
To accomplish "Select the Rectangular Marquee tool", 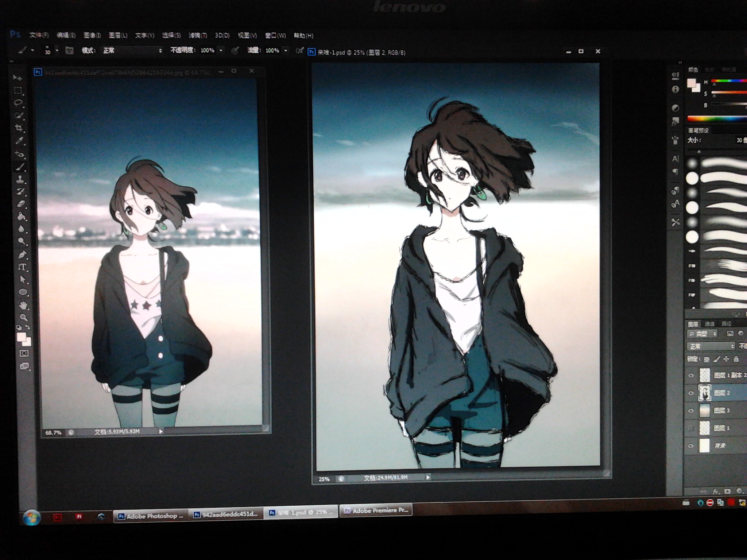I will click(18, 90).
